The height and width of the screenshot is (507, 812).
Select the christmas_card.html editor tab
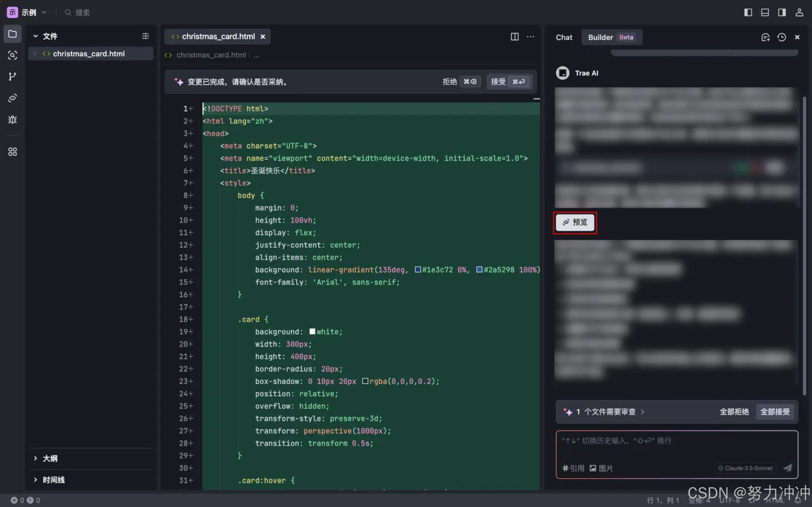[218, 37]
